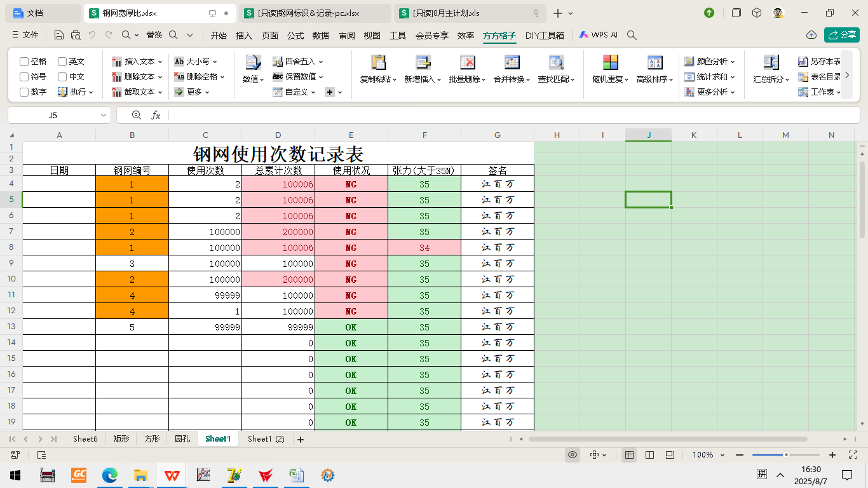Open WPS Office from the taskbar

point(172,475)
